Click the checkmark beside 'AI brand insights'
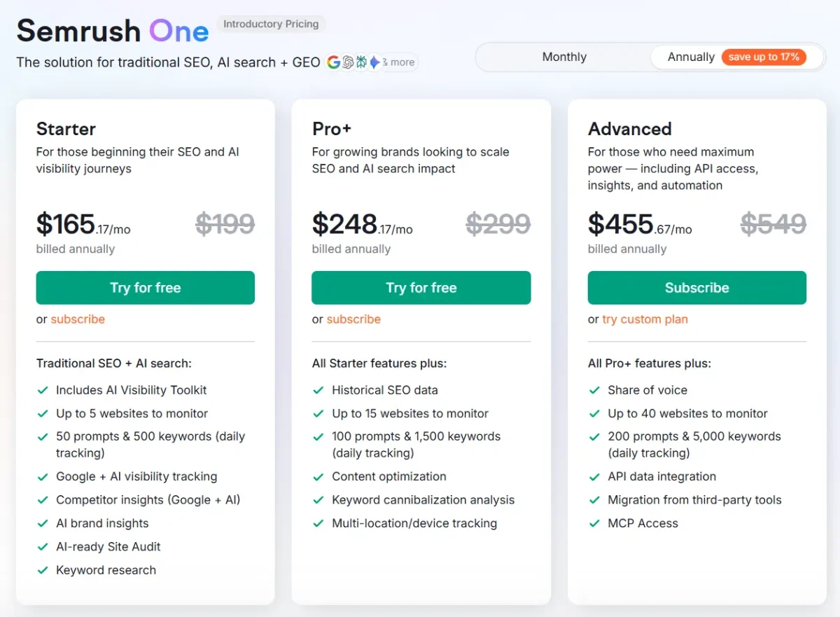840x617 pixels. click(x=43, y=523)
